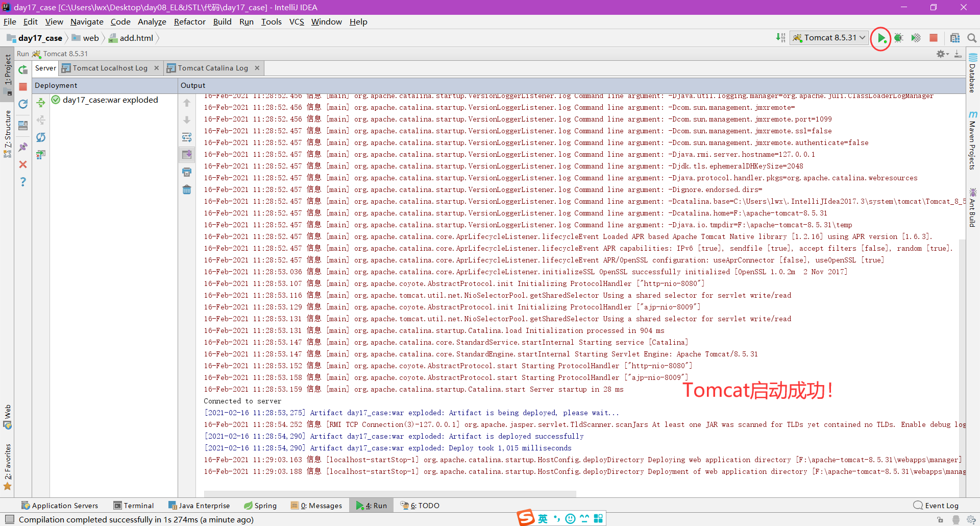This screenshot has width=980, height=526.
Task: Open the Sogou emoji panel
Action: 570,519
